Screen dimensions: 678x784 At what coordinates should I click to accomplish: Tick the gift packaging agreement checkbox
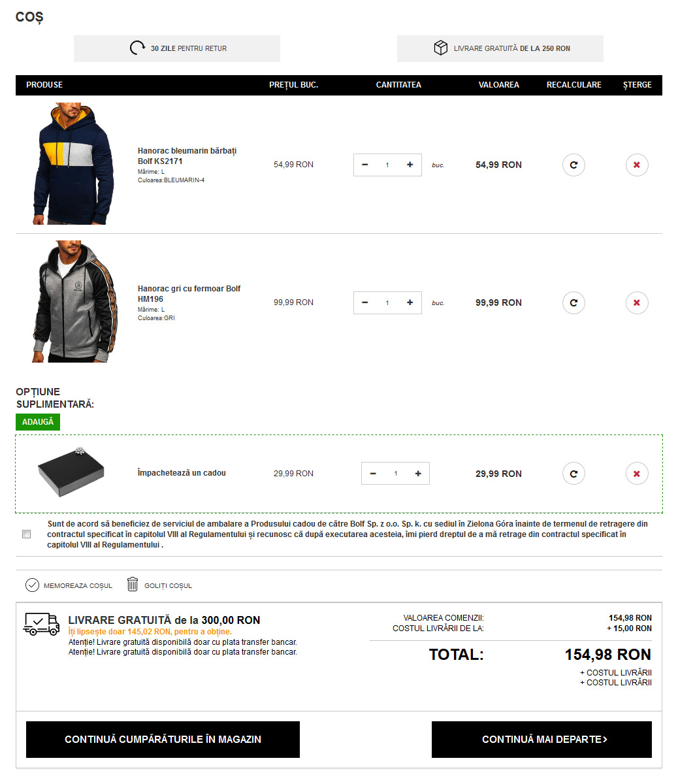click(26, 534)
